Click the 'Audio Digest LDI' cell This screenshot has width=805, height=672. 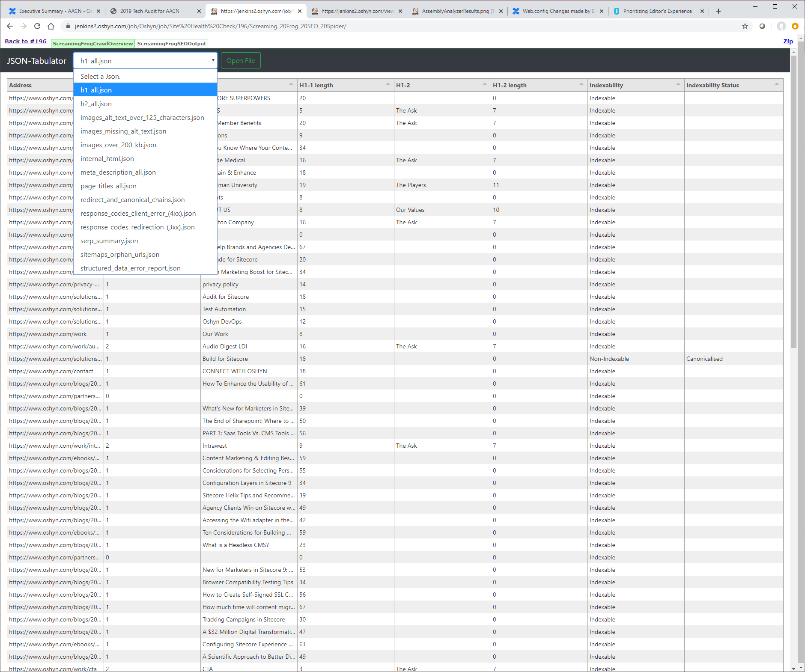249,346
